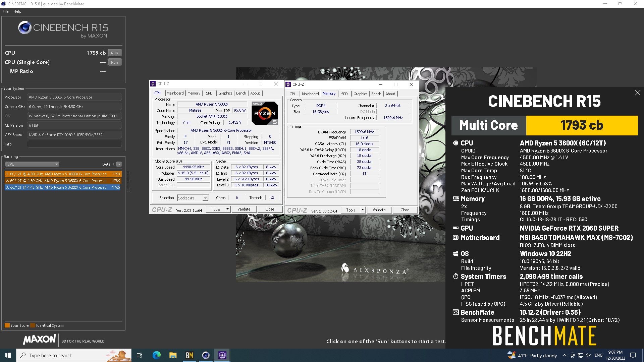Open clock showing 9:07 PM
The image size is (644, 362).
pyautogui.click(x=615, y=355)
